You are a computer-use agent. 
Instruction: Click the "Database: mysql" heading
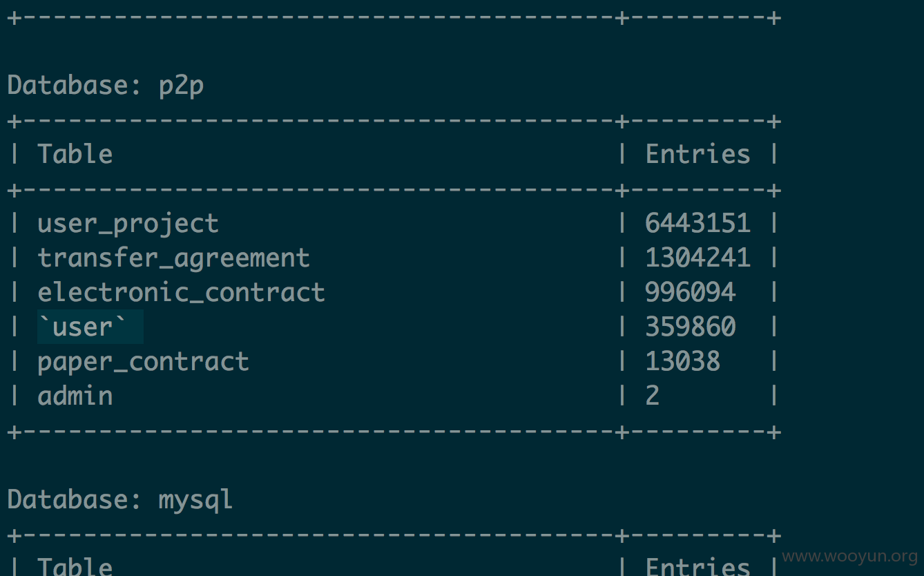(x=120, y=500)
